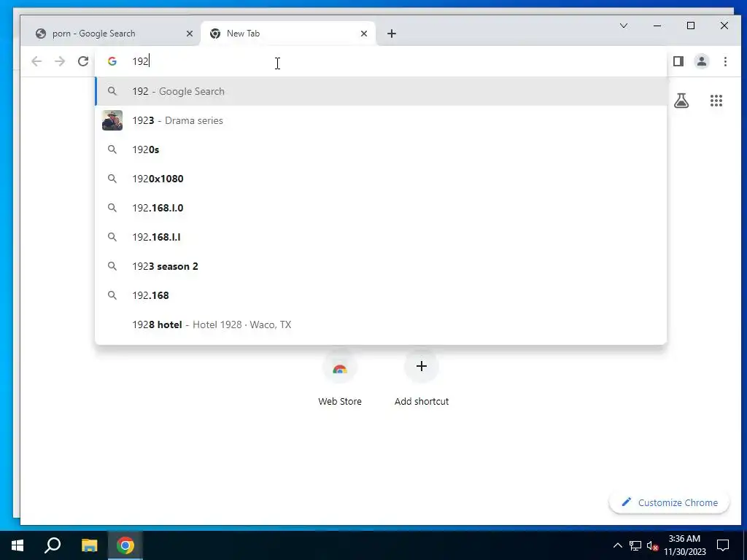747x560 pixels.
Task: Pick the 1920x1080 suggestion
Action: click(381, 179)
